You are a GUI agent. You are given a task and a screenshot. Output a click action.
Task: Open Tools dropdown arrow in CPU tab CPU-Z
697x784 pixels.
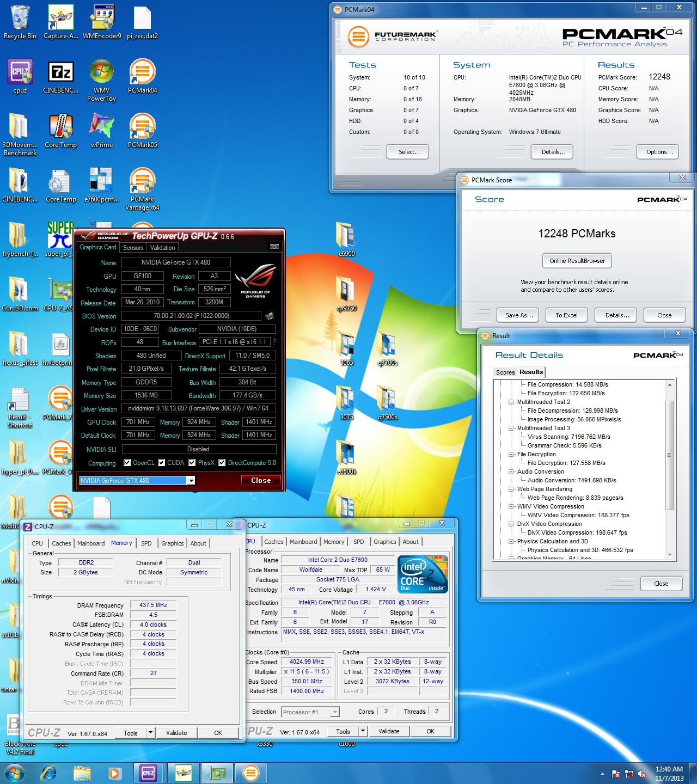click(363, 731)
